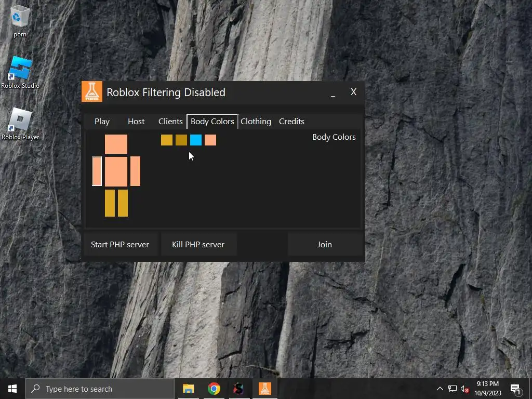The width and height of the screenshot is (532, 399).
Task: Click the orange RFD flask logo in title bar
Action: click(x=92, y=91)
